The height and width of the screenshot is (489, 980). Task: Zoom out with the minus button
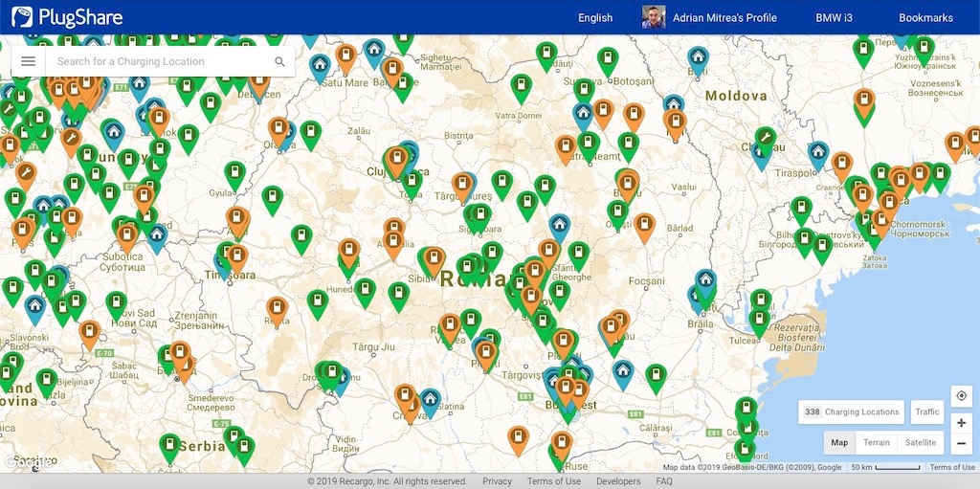(x=961, y=443)
